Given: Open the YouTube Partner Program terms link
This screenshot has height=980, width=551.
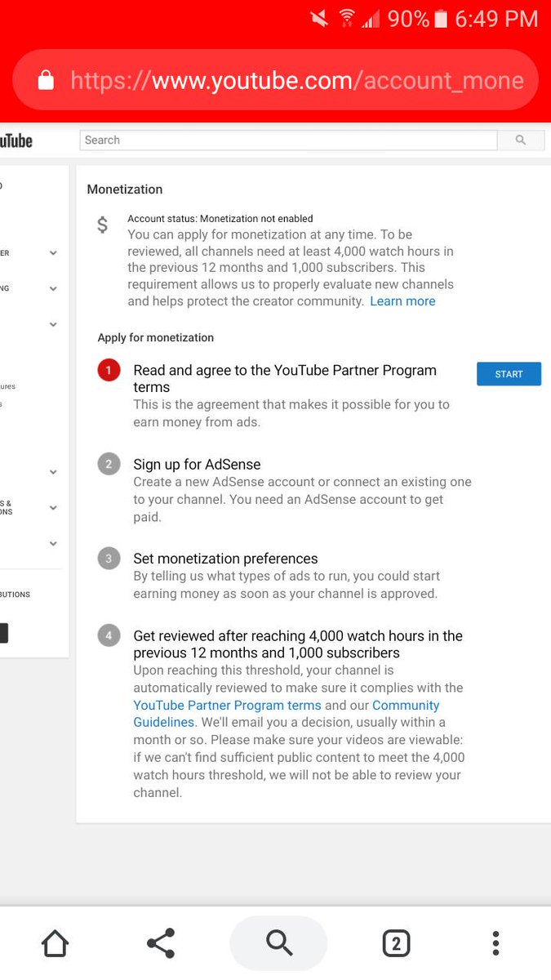Looking at the screenshot, I should 228,705.
